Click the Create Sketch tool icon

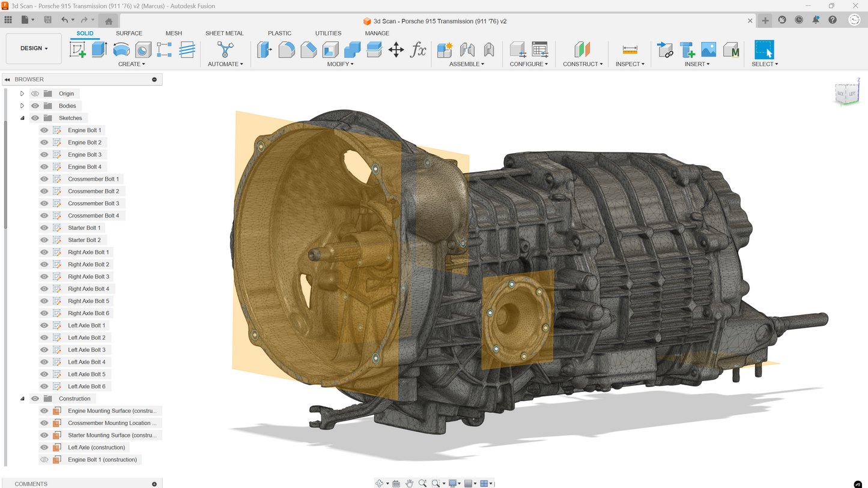pyautogui.click(x=77, y=50)
